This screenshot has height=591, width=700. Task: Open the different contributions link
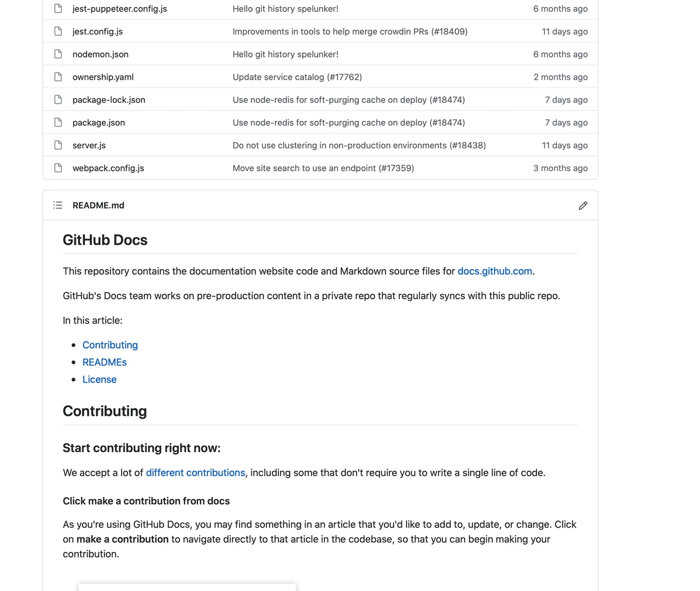click(195, 472)
